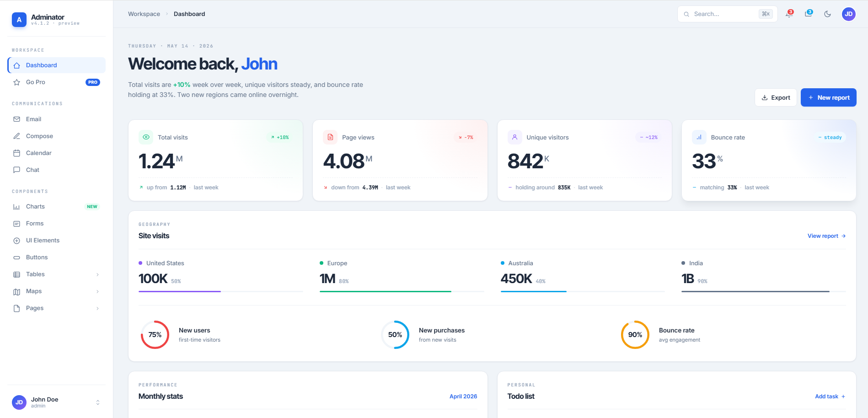Click the Forms icon in sidebar
Screen dimensions: 868x418
click(x=17, y=224)
